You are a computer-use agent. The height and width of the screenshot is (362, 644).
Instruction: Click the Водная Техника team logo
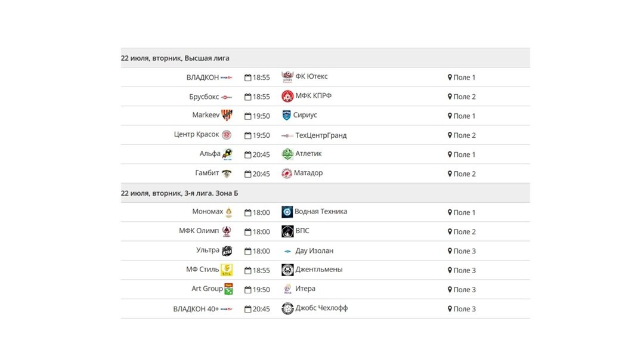click(287, 212)
